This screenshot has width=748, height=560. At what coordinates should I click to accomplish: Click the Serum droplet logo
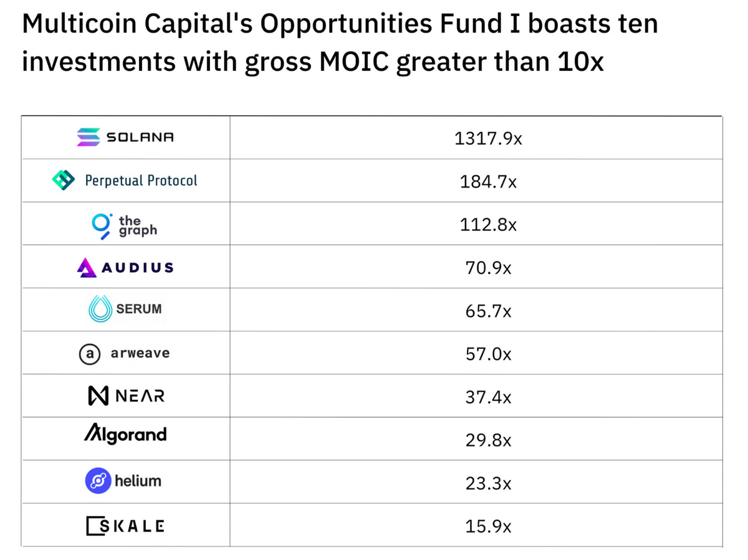tap(100, 309)
